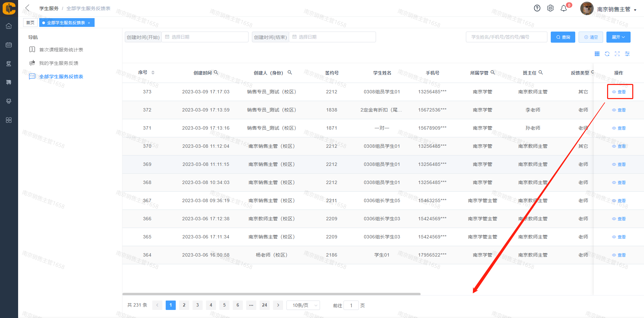This screenshot has width=644, height=318.
Task: Open notifications bell icon
Action: pos(564,8)
